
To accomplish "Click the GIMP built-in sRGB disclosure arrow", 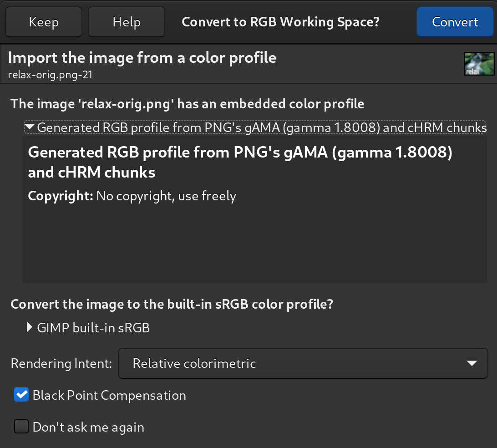I will tap(29, 327).
